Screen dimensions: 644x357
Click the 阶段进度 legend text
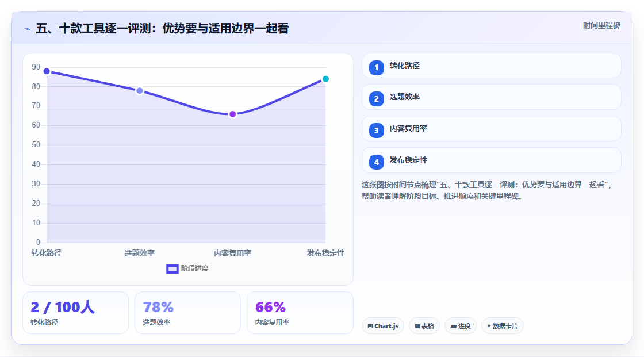tap(195, 268)
